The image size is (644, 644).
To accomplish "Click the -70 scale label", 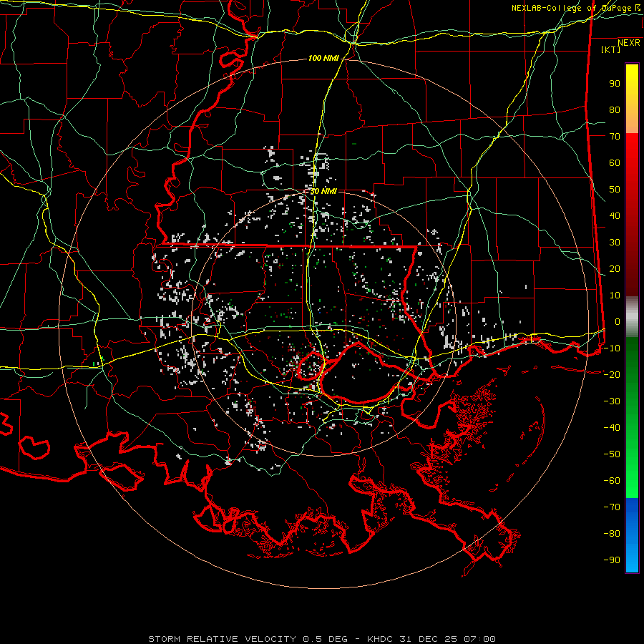I will point(612,507).
